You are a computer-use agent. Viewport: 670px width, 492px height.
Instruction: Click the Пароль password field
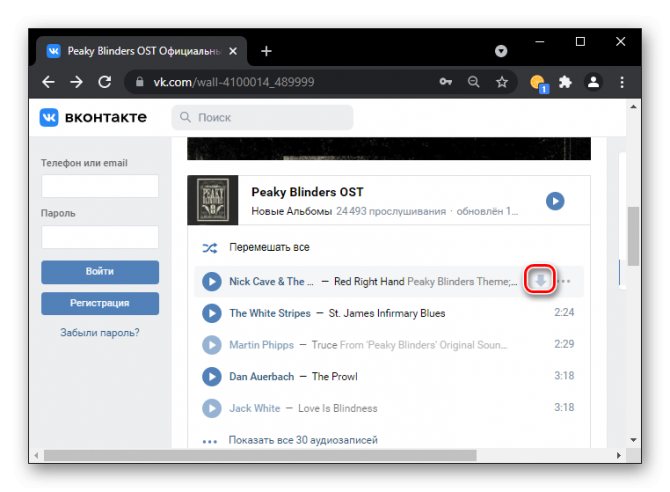[x=100, y=237]
